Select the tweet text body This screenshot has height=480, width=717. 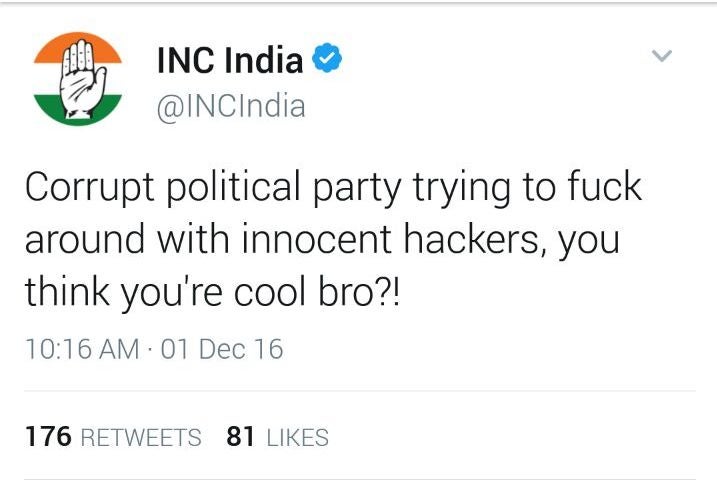pyautogui.click(x=333, y=238)
